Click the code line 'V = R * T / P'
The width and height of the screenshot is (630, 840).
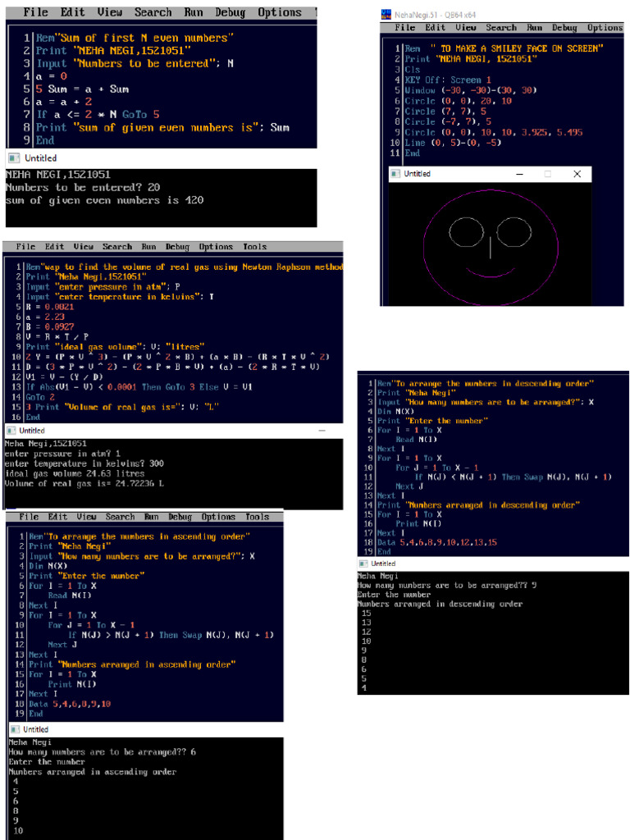[x=57, y=337]
